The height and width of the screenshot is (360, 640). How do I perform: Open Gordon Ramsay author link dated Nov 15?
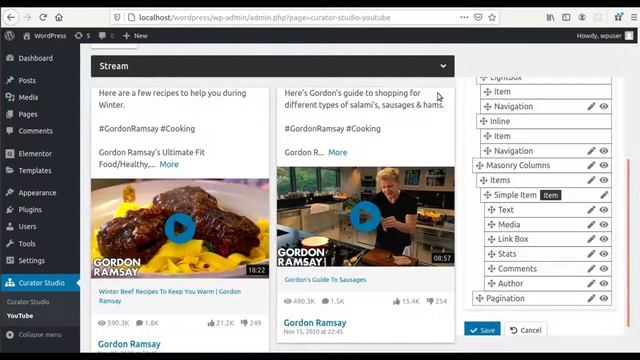315,322
